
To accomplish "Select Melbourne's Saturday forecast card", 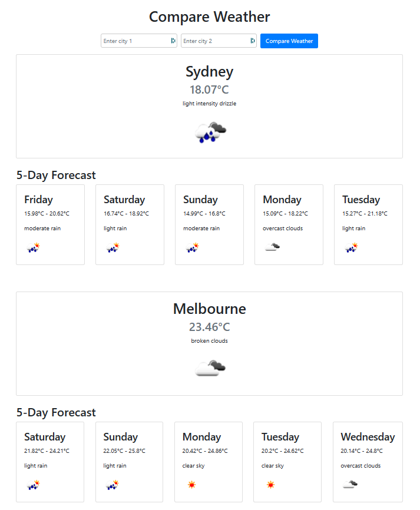I will pyautogui.click(x=50, y=462).
